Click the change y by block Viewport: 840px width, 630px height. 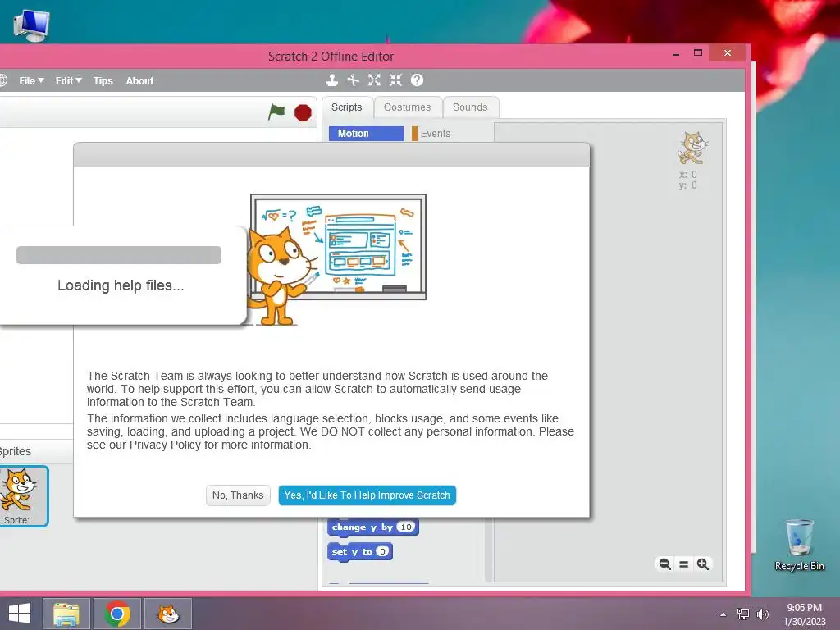point(373,527)
